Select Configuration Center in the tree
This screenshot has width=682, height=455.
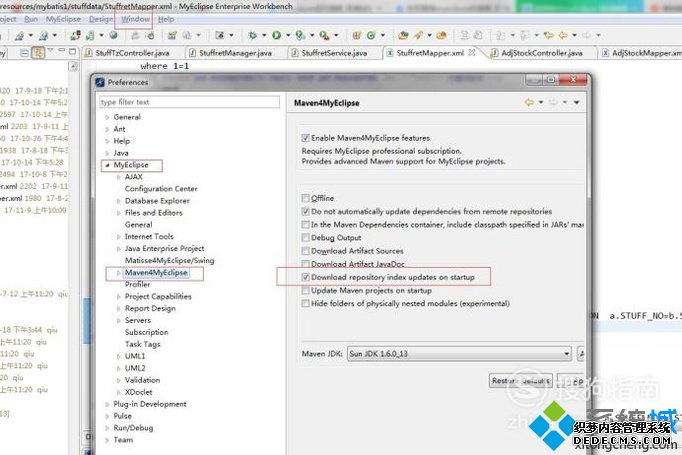pos(161,189)
